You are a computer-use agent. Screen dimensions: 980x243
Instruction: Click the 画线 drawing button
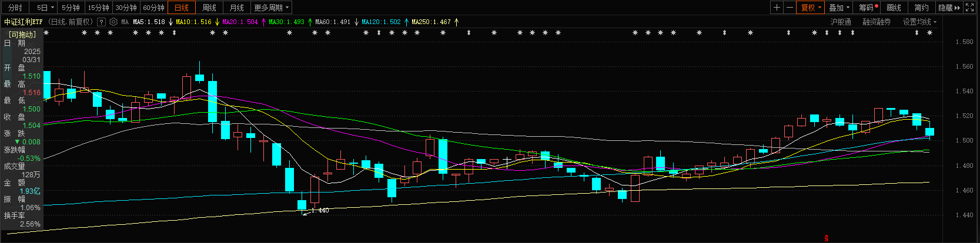pyautogui.click(x=894, y=8)
